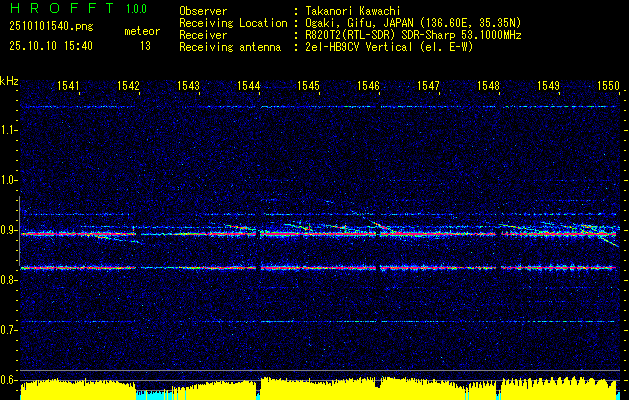Click the kHz axis unit label
Image resolution: width=629 pixels, height=400 pixels.
point(9,81)
